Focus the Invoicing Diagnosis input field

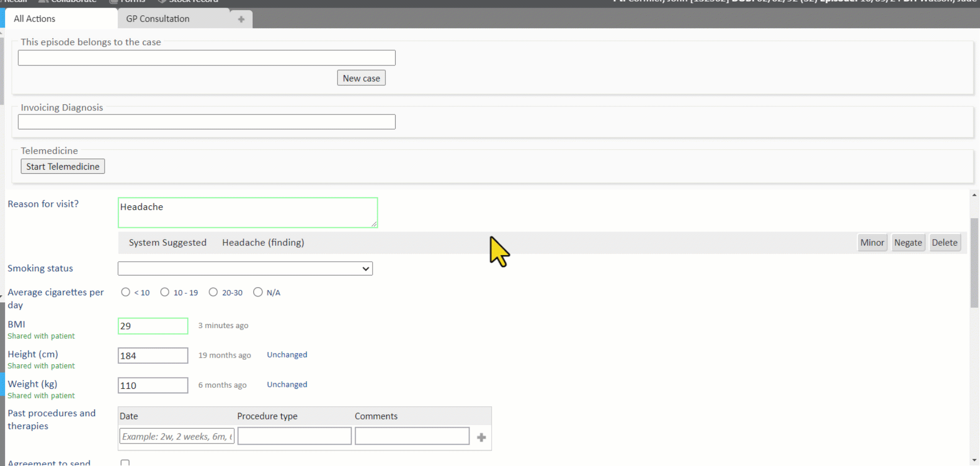[207, 122]
